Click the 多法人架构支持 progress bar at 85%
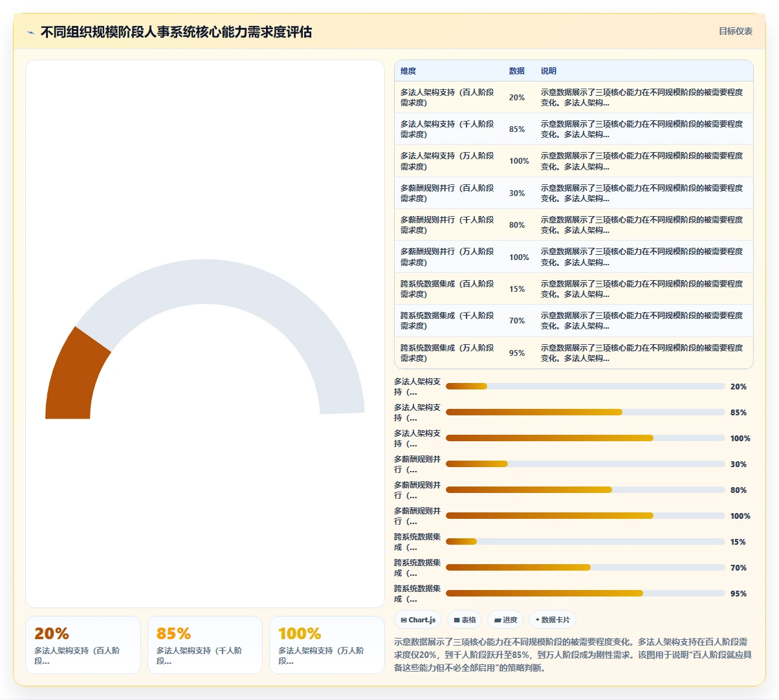Screen dimensions: 779x700 click(585, 412)
